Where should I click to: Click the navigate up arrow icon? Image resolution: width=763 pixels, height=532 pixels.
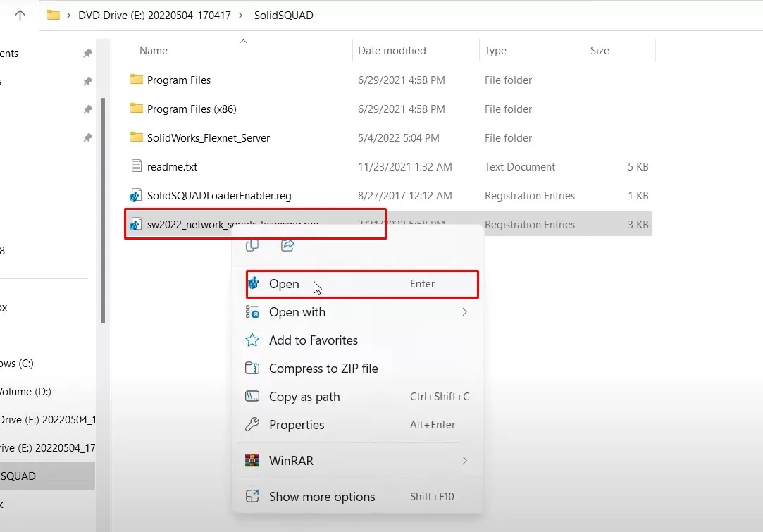pos(18,14)
